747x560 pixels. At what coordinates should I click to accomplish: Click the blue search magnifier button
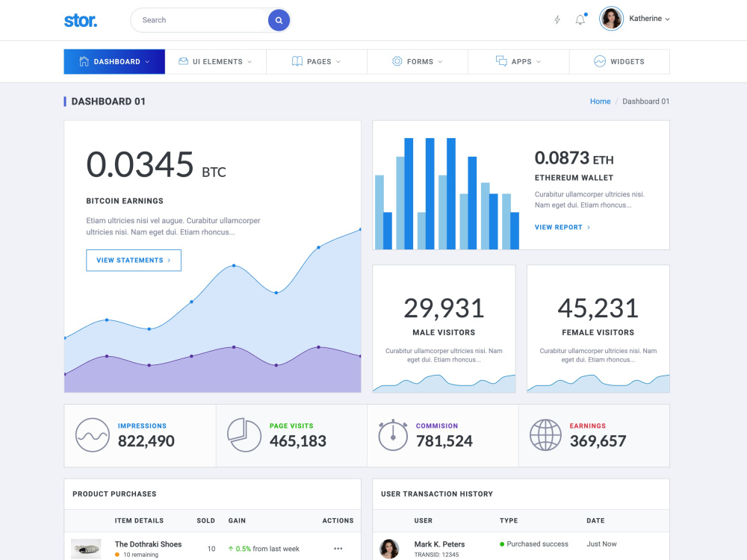click(279, 20)
